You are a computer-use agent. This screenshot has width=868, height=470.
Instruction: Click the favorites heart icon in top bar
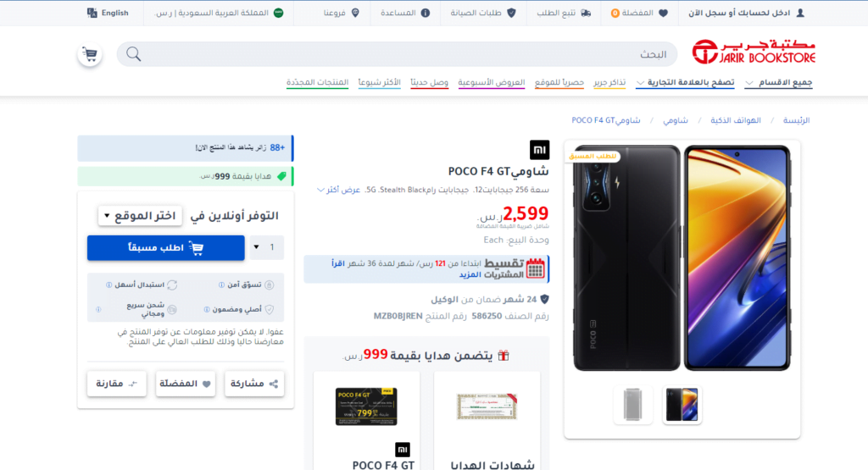(663, 13)
